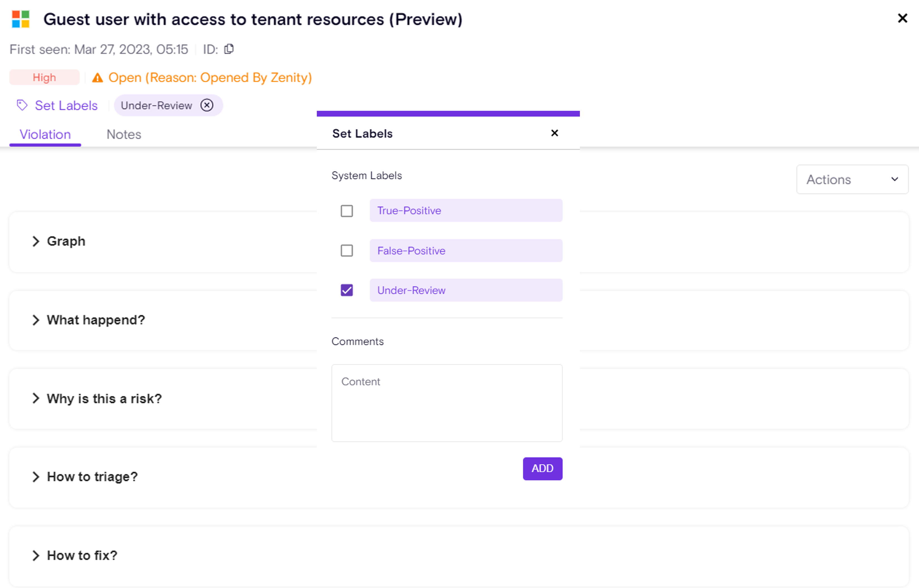Select the Violation tab

point(45,134)
